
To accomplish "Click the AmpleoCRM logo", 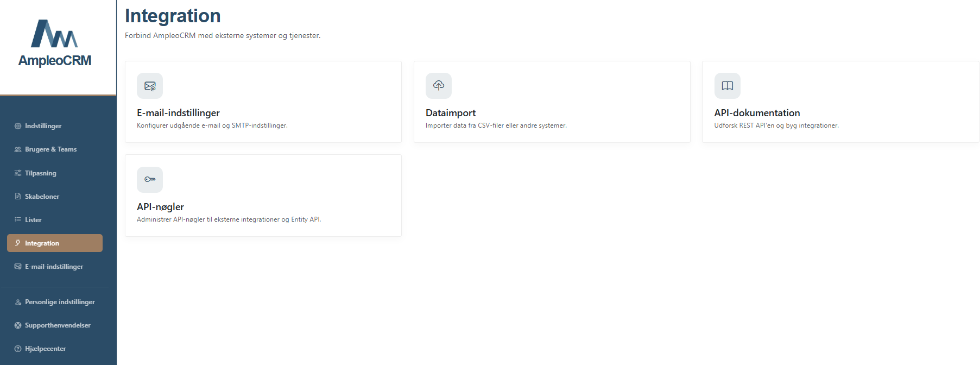I will [54, 43].
